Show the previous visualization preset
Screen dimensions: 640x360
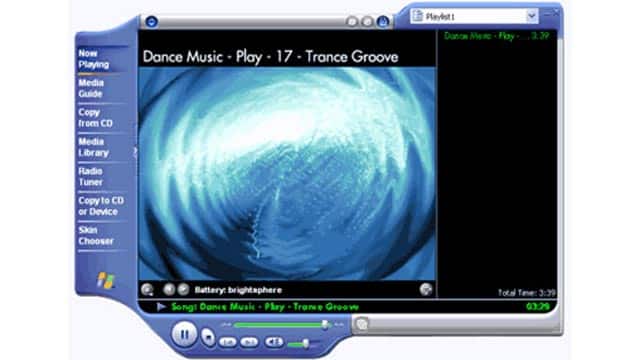tap(169, 289)
